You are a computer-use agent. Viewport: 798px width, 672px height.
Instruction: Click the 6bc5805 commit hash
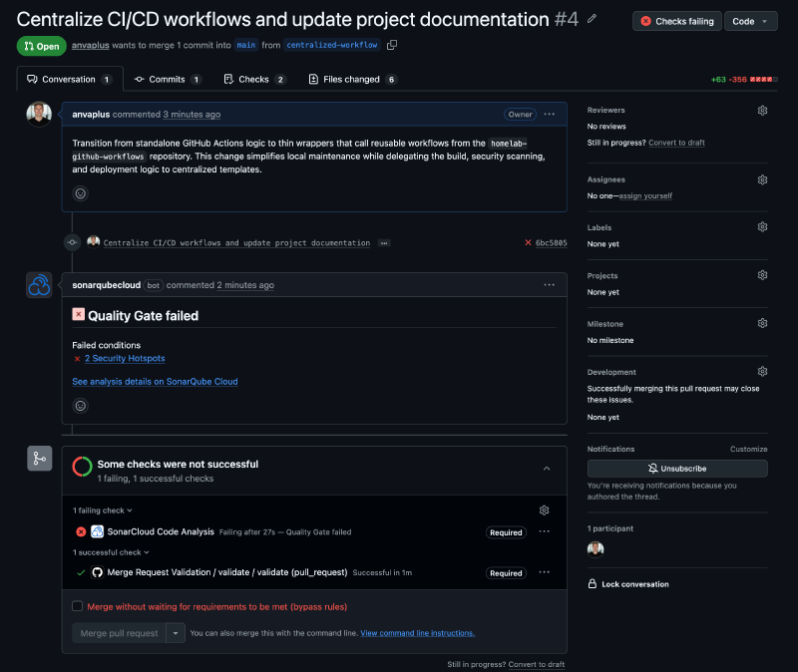coord(551,242)
